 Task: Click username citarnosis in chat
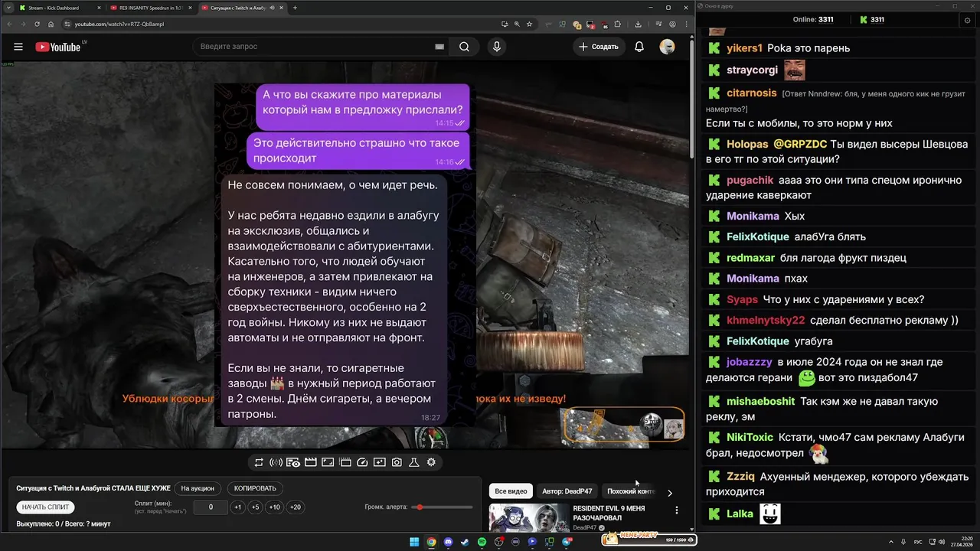(751, 93)
